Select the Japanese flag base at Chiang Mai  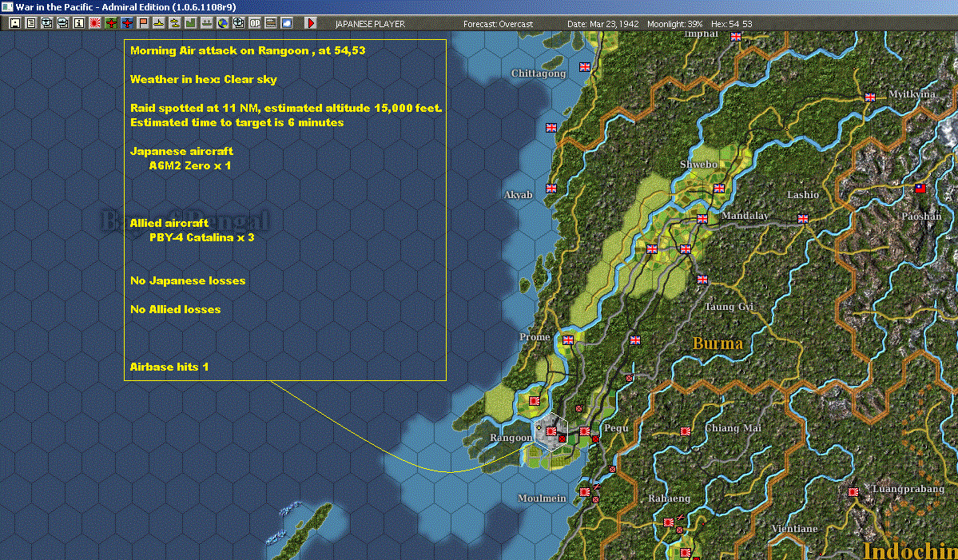click(686, 431)
